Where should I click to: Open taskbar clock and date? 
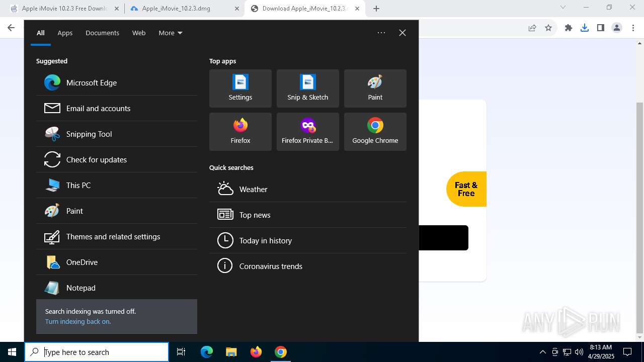click(601, 352)
